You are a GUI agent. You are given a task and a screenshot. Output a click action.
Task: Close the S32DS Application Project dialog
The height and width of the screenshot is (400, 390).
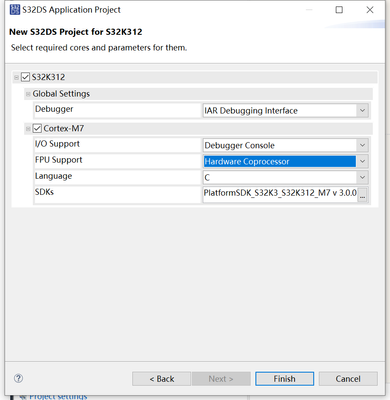(x=370, y=10)
